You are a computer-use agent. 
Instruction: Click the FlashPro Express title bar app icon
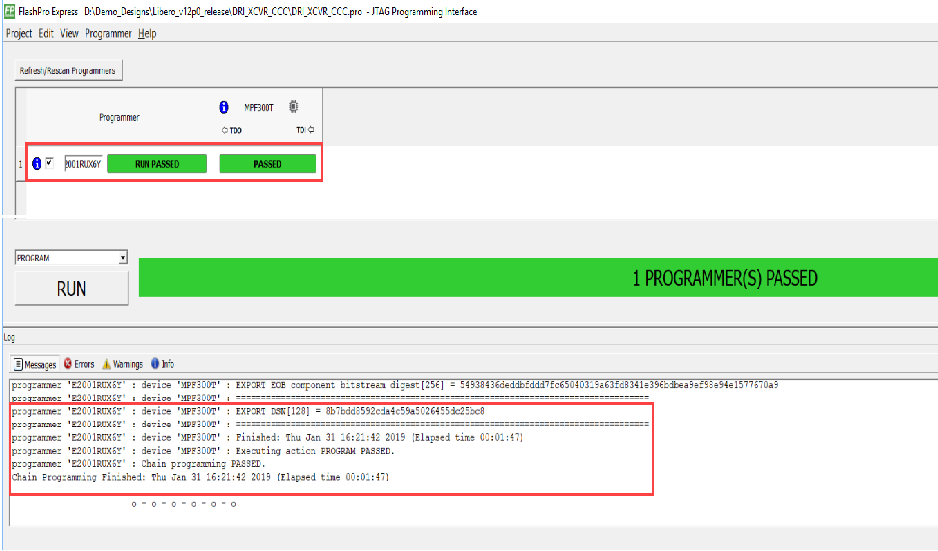[x=9, y=11]
